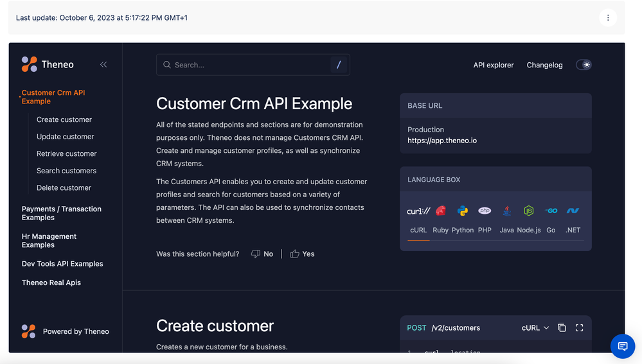Open the three-dot options menu
Image resolution: width=642 pixels, height=364 pixels.
608,17
